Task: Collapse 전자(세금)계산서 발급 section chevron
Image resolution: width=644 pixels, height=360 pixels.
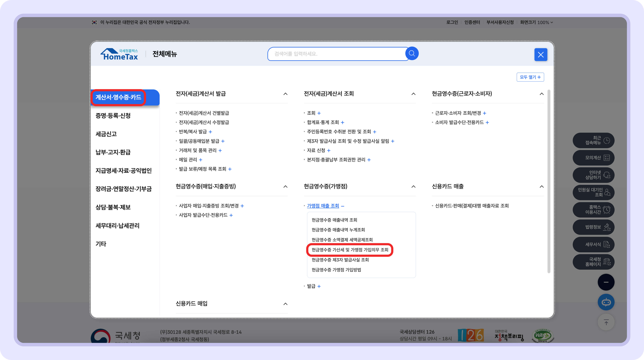Action: [x=285, y=94]
